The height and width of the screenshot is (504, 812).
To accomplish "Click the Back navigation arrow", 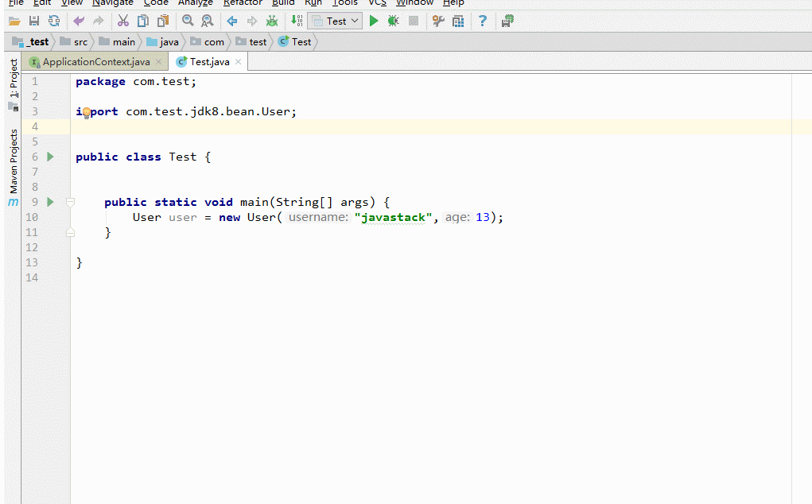I will tap(232, 21).
